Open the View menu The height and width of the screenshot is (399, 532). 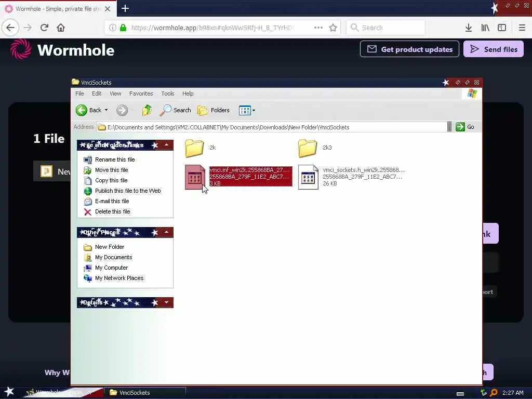pos(115,94)
